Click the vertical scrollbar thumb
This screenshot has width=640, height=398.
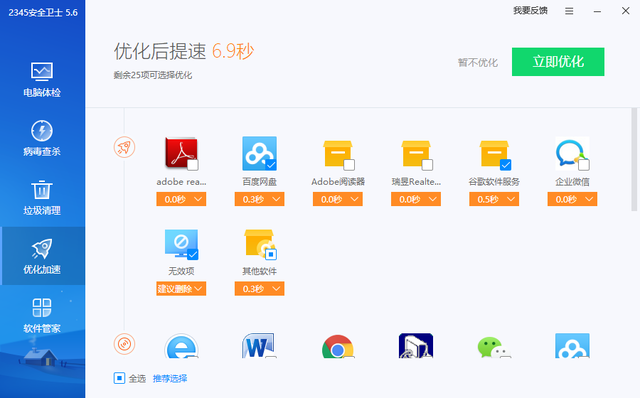(x=634, y=159)
